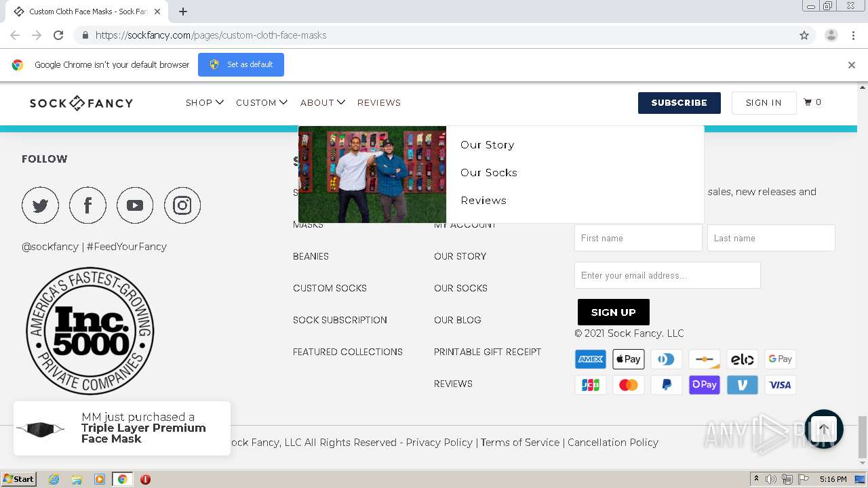Open Chrome three-dot menu
Image resolution: width=868 pixels, height=488 pixels.
(853, 35)
